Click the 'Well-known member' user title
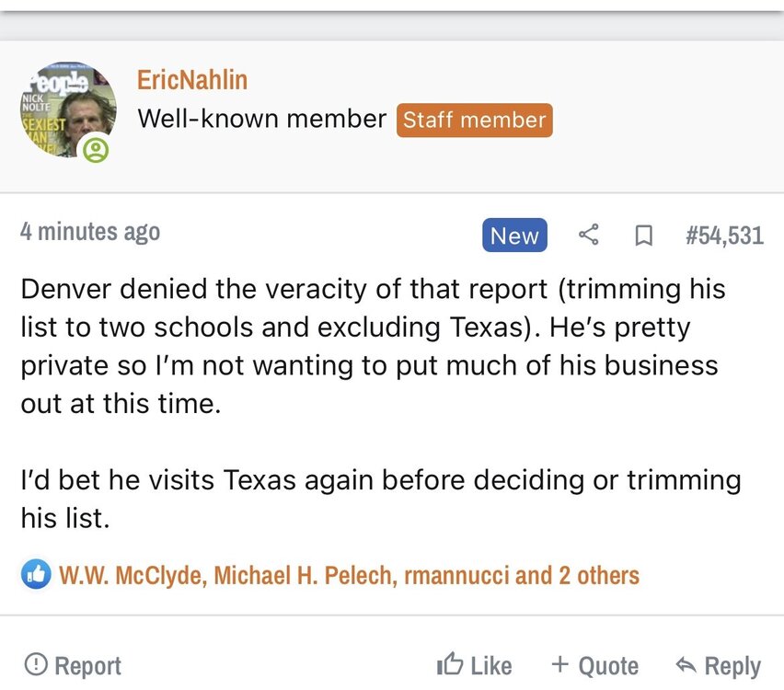 click(x=262, y=120)
